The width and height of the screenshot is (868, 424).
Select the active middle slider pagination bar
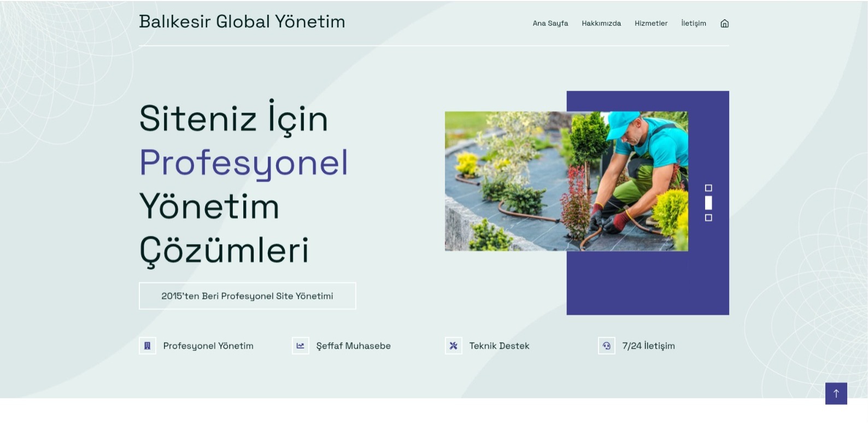(x=708, y=203)
